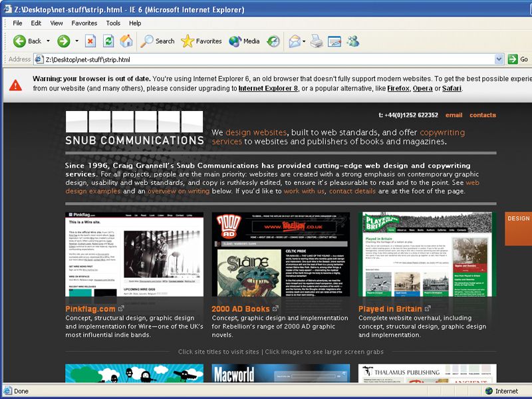This screenshot has height=399, width=532.
Task: Follow the Firefox link in the warning
Action: tap(398, 88)
